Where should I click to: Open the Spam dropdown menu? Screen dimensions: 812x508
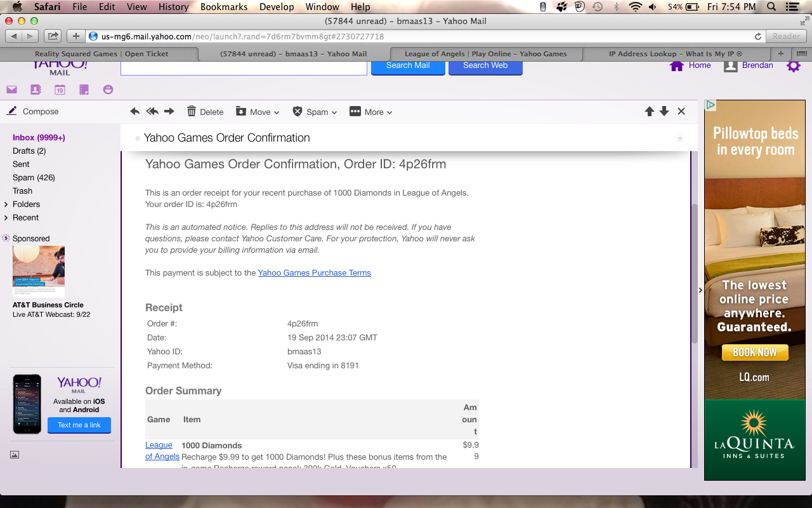pyautogui.click(x=315, y=112)
